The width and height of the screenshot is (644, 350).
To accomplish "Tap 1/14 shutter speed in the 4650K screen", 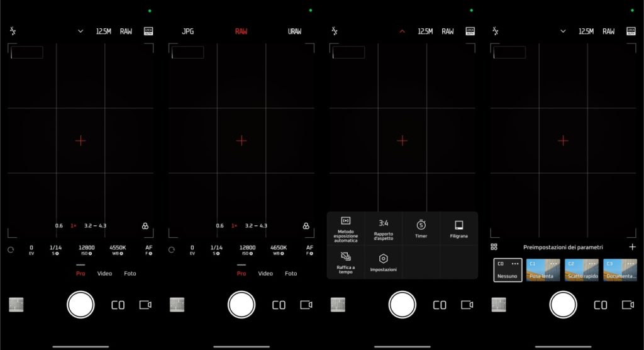I will click(216, 250).
